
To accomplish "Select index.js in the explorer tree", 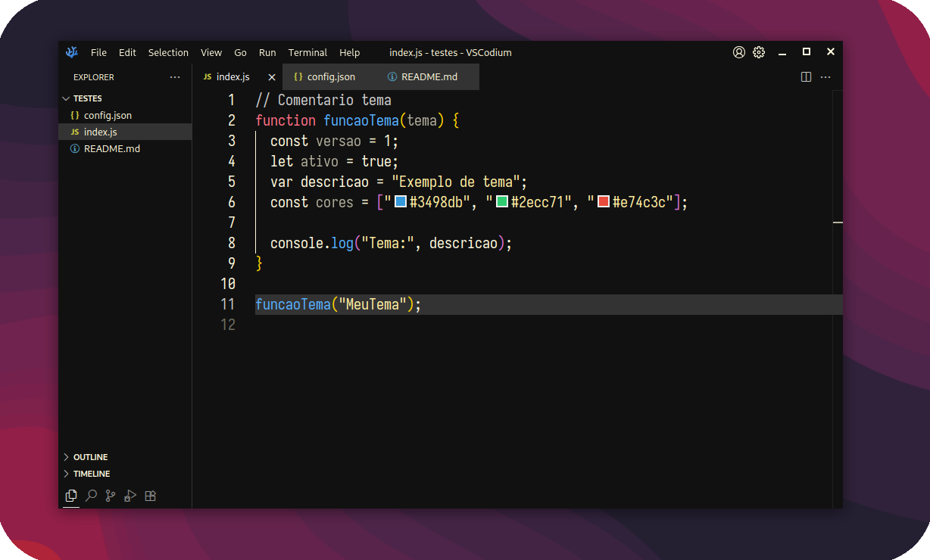I will pyautogui.click(x=125, y=132).
